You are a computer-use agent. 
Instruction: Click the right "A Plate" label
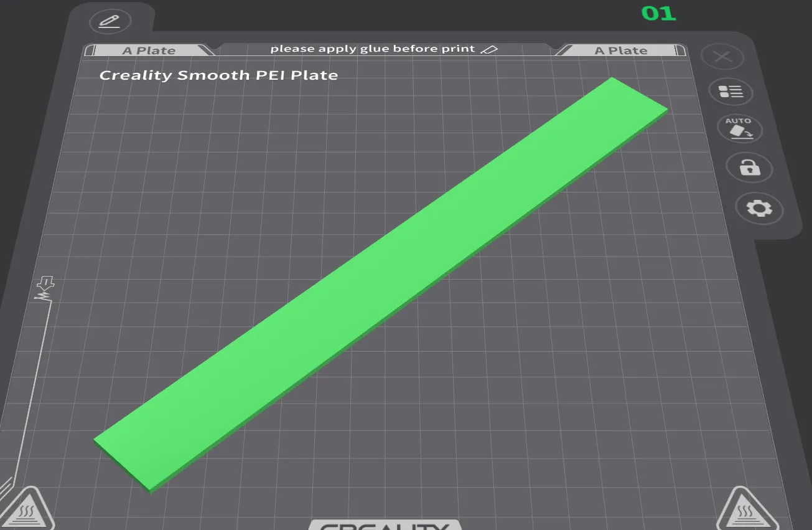click(x=620, y=50)
